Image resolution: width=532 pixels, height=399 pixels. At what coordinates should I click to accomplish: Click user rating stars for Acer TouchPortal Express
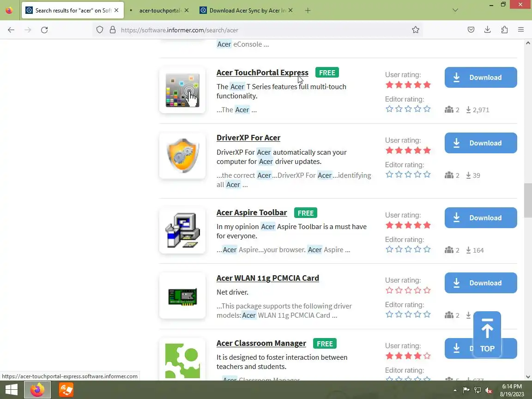point(408,85)
